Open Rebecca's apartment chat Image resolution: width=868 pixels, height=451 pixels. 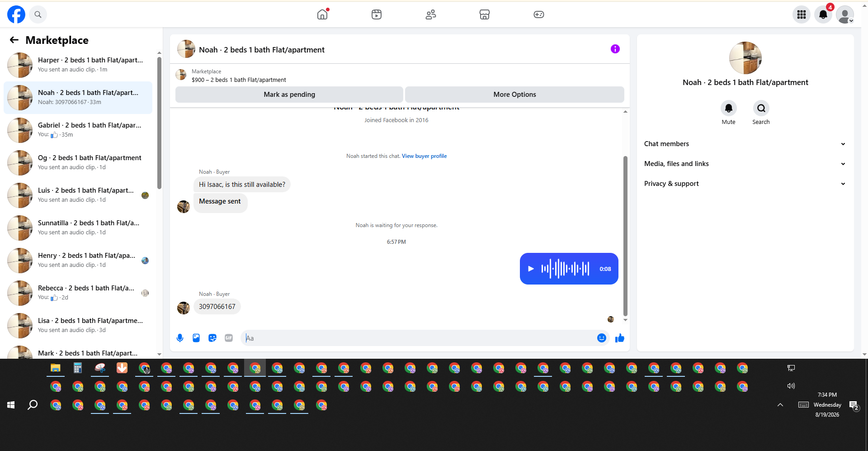coord(78,293)
